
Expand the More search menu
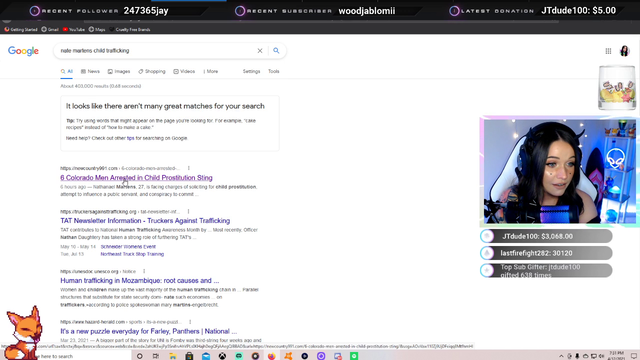[211, 71]
